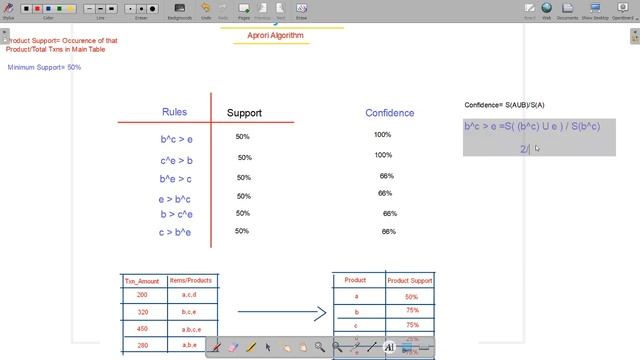The width and height of the screenshot is (640, 360).
Task: Pick the red pen color
Action: tap(37, 9)
